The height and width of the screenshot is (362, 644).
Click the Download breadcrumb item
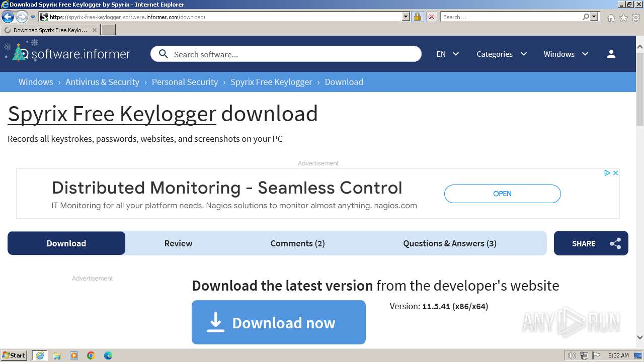click(344, 82)
